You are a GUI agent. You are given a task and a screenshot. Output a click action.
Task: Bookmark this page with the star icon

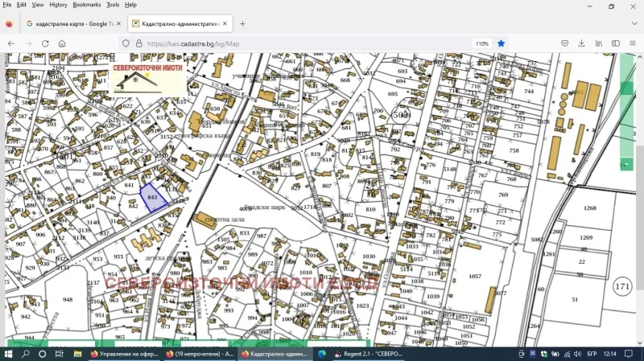[501, 43]
